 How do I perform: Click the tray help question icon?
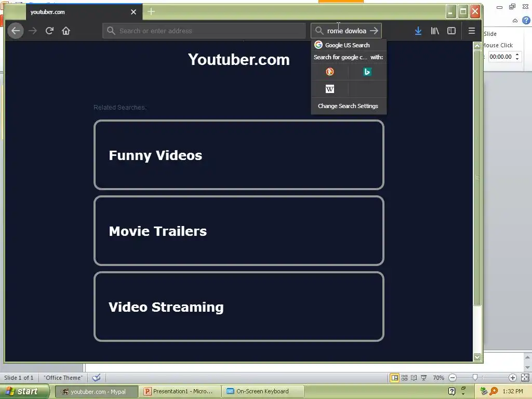(x=451, y=391)
